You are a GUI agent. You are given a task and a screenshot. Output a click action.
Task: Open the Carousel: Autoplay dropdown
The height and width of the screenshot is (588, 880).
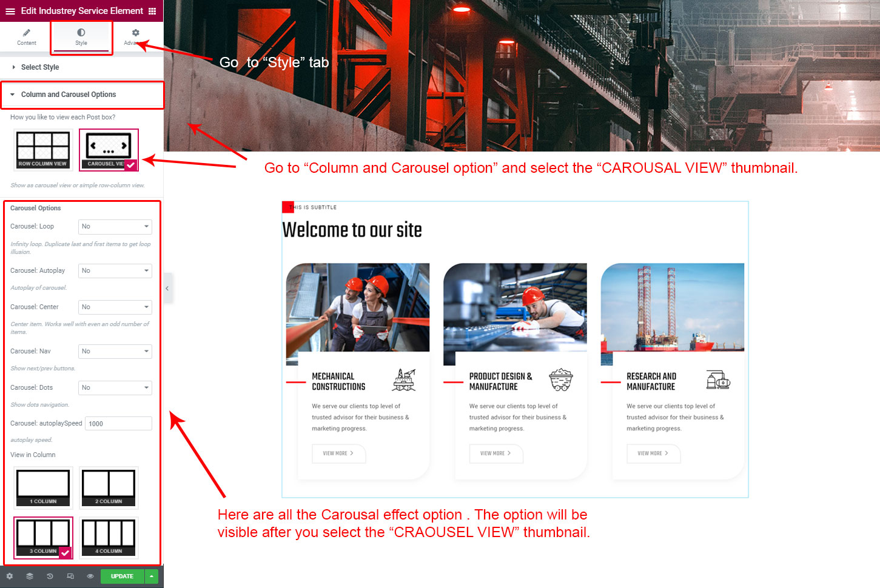pyautogui.click(x=115, y=271)
